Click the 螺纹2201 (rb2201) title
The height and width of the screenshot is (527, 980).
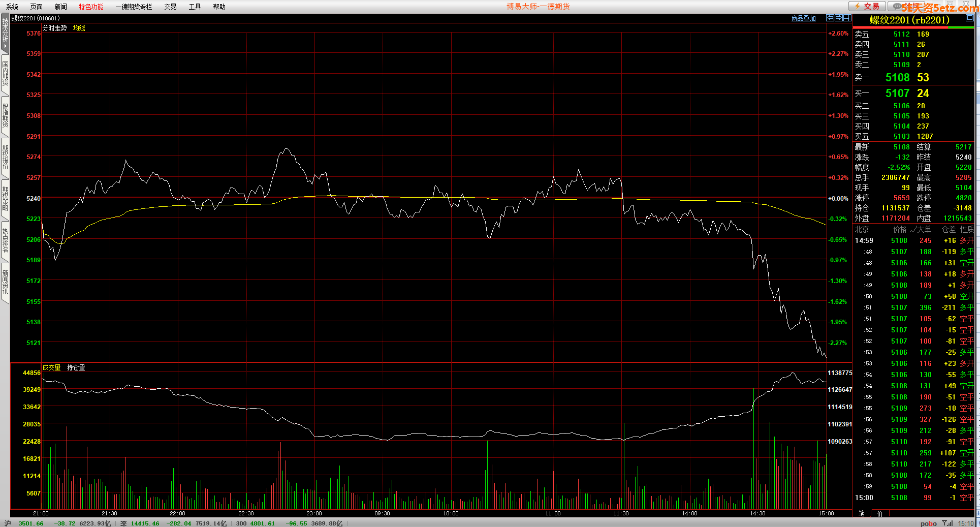[909, 20]
